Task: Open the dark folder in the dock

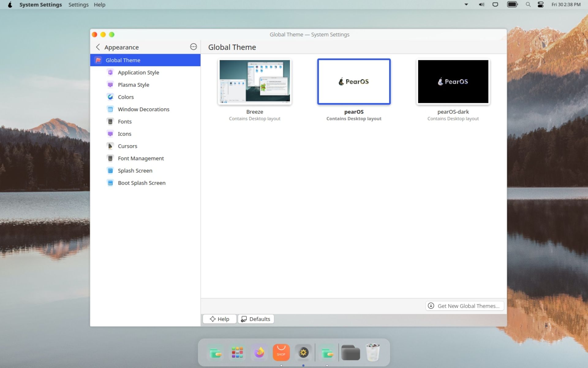Action: coord(351,352)
